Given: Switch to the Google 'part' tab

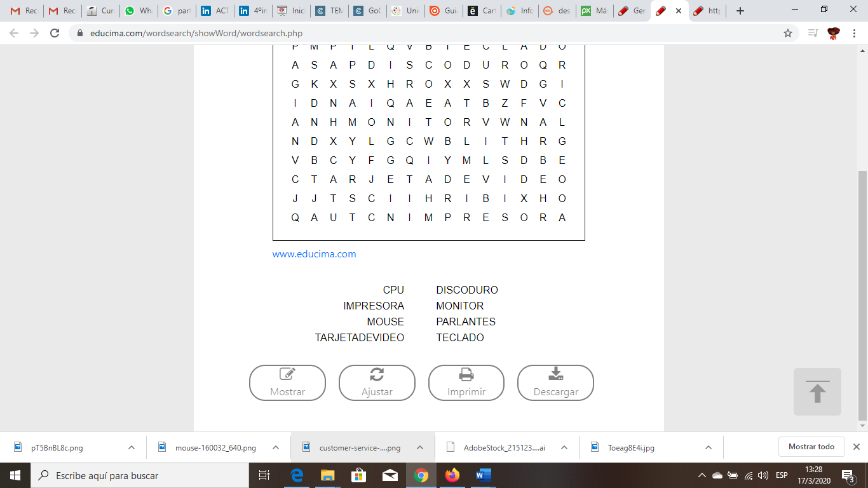Looking at the screenshot, I should pyautogui.click(x=177, y=11).
